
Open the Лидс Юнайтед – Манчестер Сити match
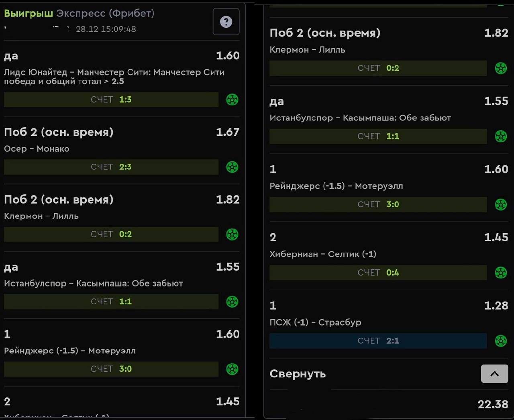[114, 77]
